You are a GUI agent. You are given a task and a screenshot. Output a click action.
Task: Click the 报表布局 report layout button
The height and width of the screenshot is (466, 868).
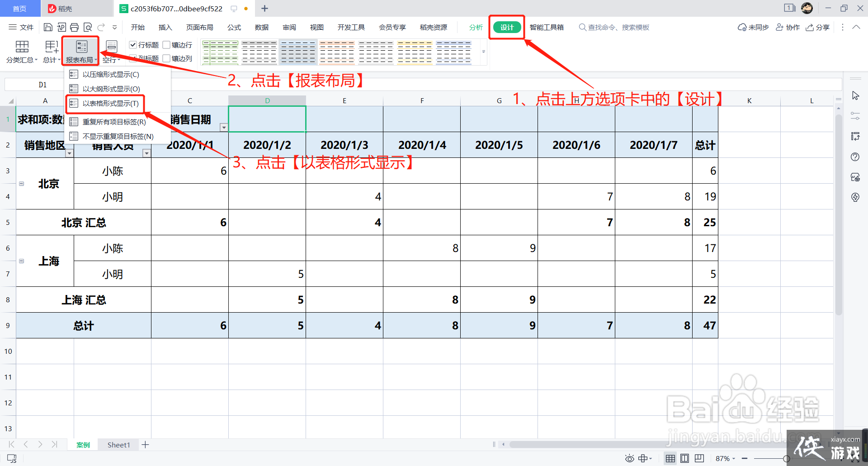coord(81,52)
